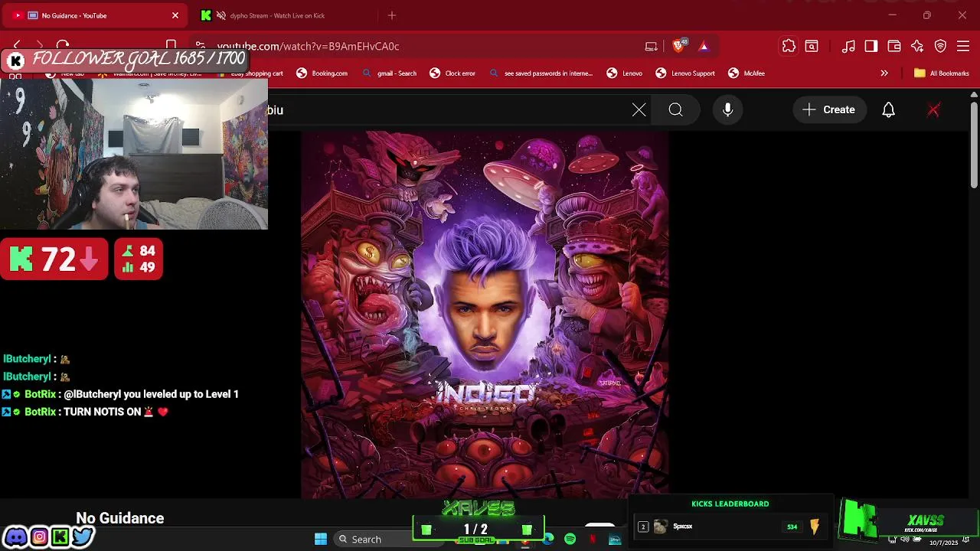Image resolution: width=980 pixels, height=551 pixels.
Task: Click the YouTube search magnifier button
Action: (x=676, y=110)
